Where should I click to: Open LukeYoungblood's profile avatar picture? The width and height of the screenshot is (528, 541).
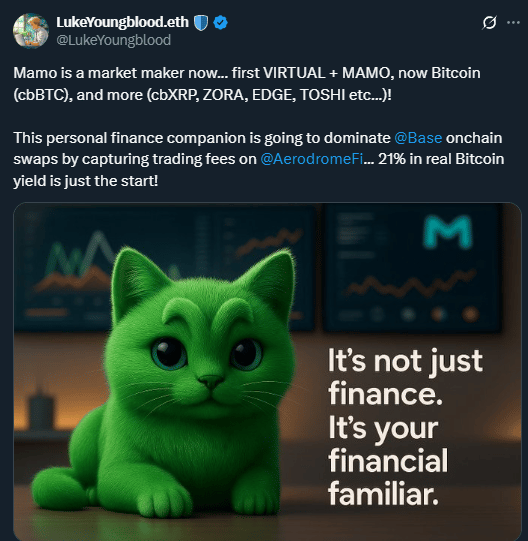pos(31,31)
